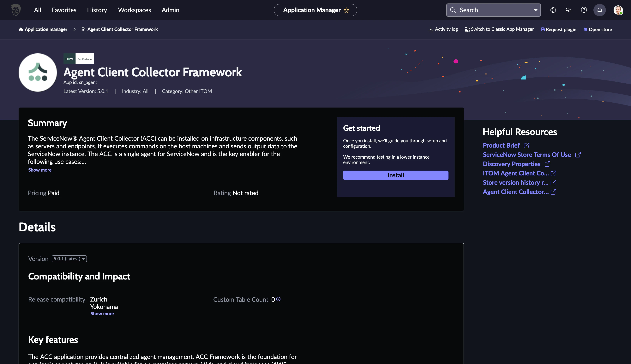Click the App id: sn_agent text
Viewport: 631px width, 364px height.
point(80,82)
